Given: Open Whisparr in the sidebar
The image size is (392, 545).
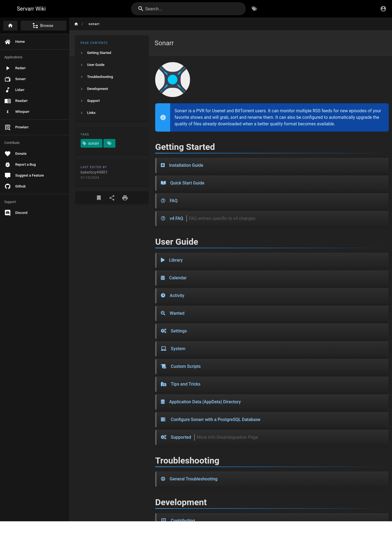Looking at the screenshot, I should 35,112.
